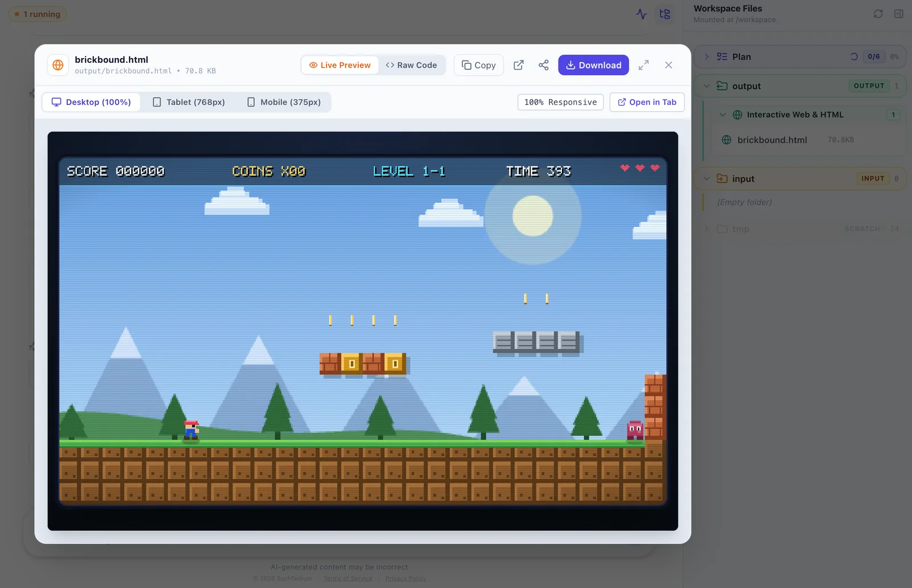Click the game canvas preview area
The height and width of the screenshot is (588, 912).
pyautogui.click(x=363, y=331)
